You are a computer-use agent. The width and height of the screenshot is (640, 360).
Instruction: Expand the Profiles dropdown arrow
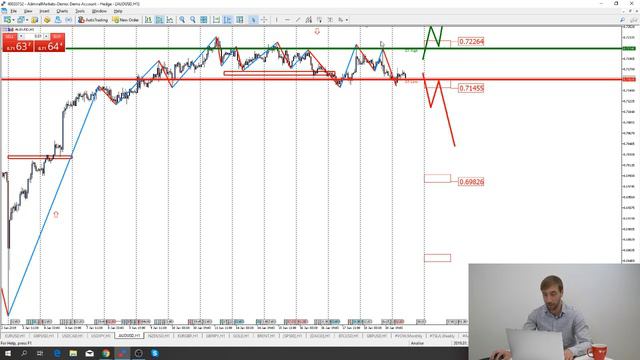[27, 20]
